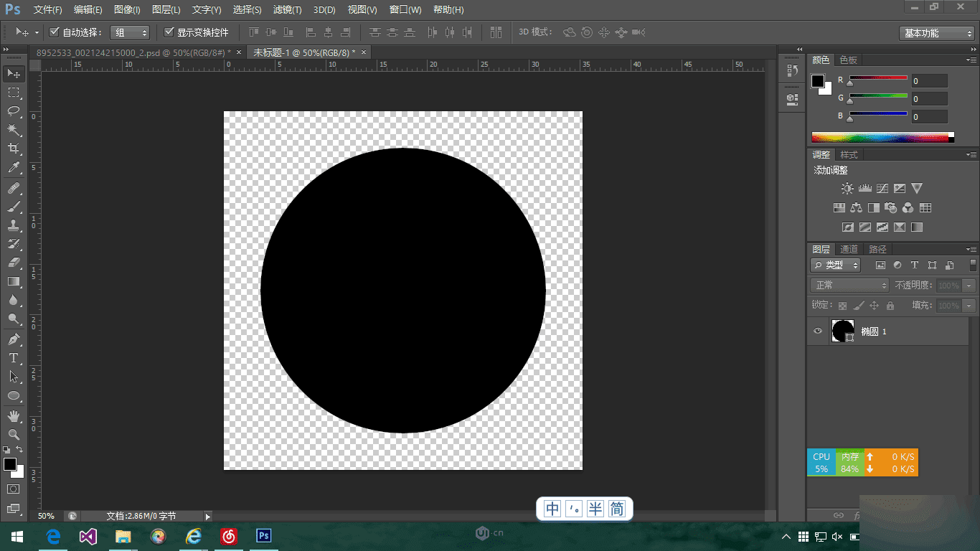Select the Horizontal Type tool
This screenshot has width=980, height=551.
click(x=14, y=358)
